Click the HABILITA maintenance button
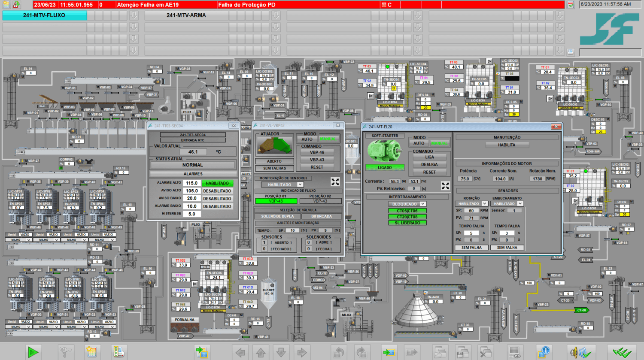The height and width of the screenshot is (360, 644). coord(507,145)
